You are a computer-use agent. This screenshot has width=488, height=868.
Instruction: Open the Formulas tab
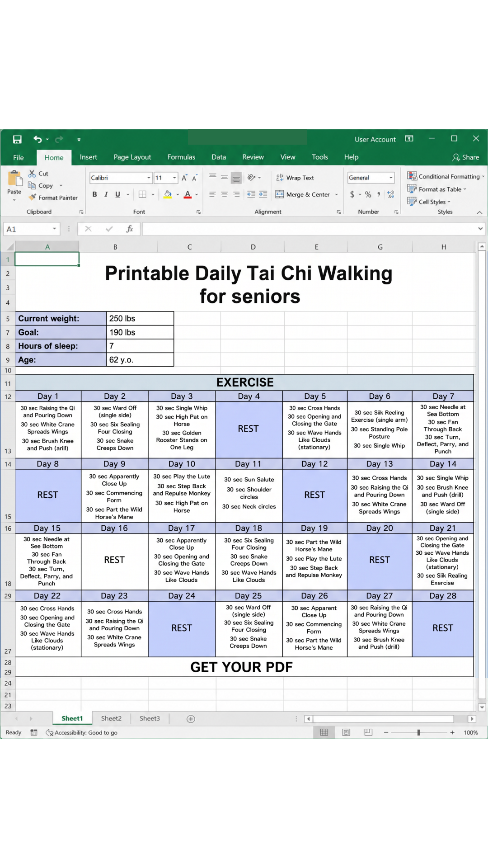181,157
